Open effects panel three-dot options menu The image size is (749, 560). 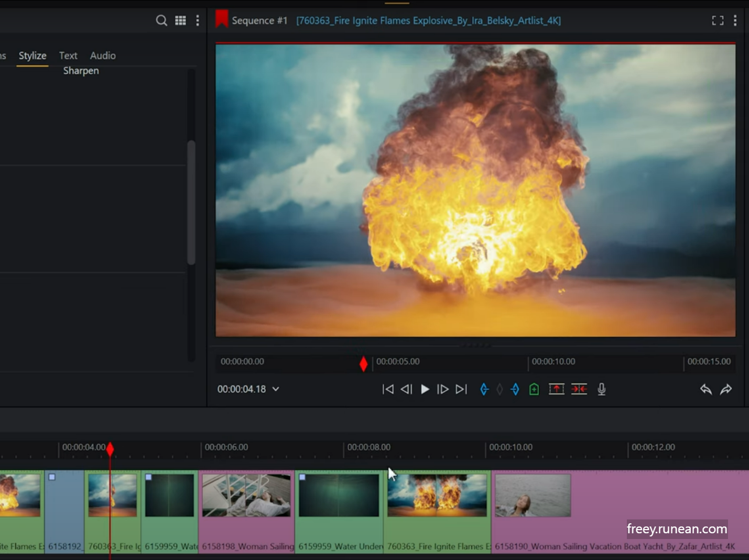[x=198, y=20]
